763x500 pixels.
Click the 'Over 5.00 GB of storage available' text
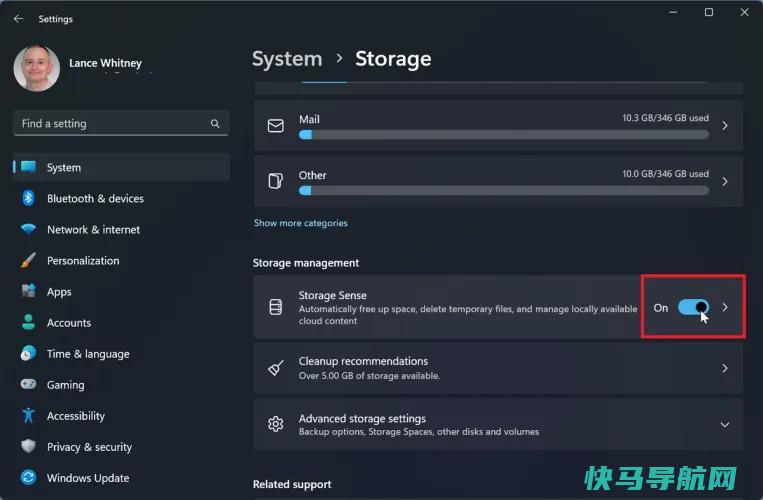(x=369, y=375)
